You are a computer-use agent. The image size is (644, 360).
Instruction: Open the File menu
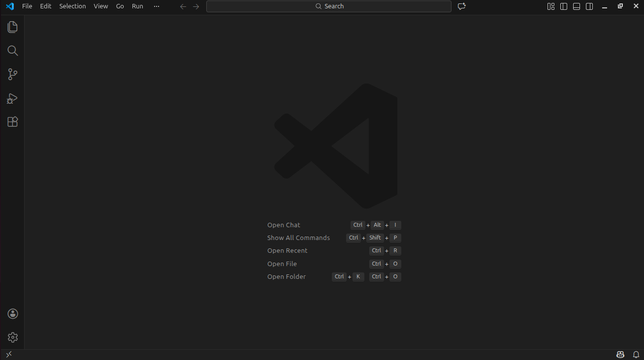point(27,6)
